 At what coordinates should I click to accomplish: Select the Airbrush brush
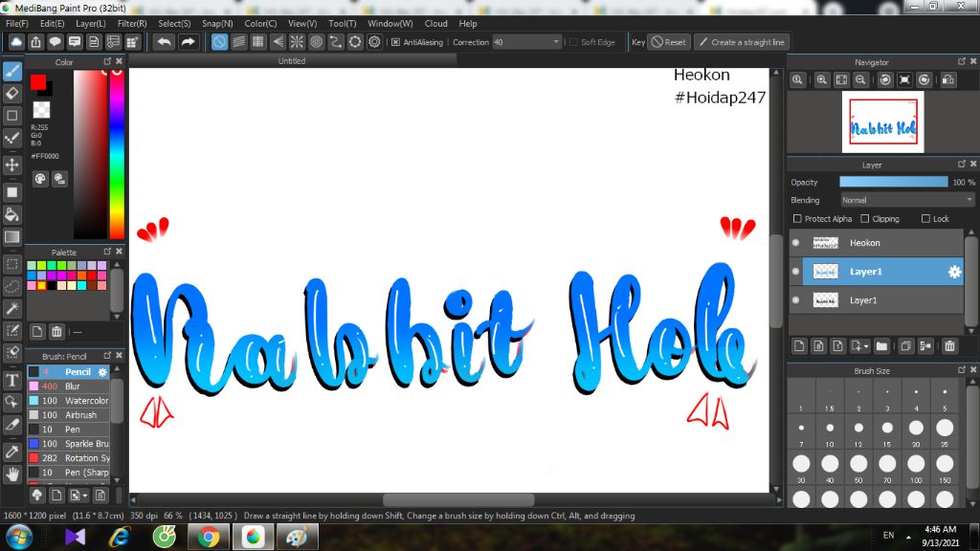tap(69, 415)
